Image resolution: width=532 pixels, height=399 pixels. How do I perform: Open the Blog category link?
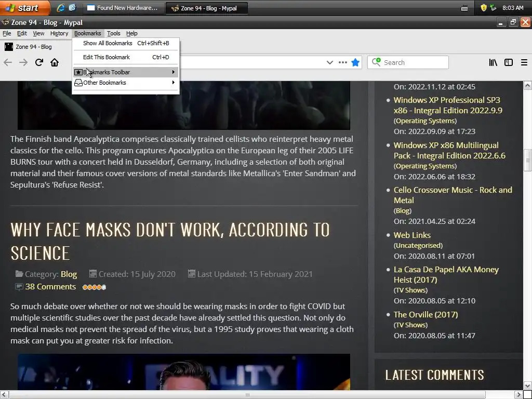pyautogui.click(x=69, y=274)
